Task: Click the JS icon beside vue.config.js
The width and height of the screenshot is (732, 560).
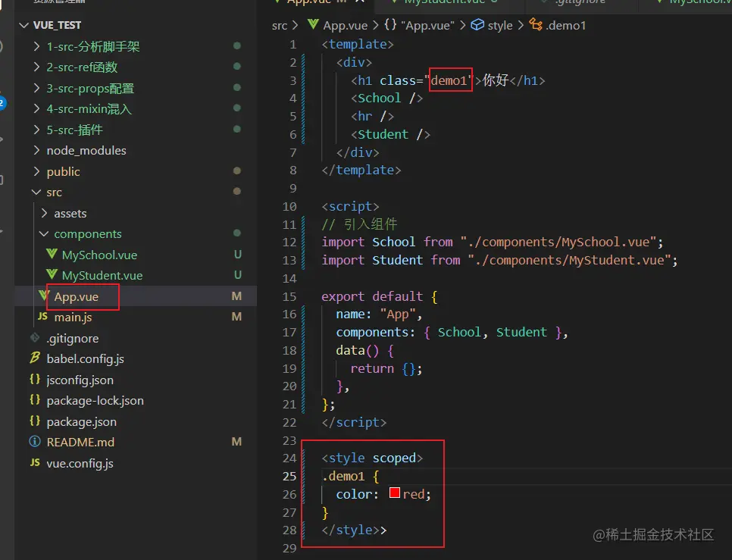Action: tap(35, 462)
